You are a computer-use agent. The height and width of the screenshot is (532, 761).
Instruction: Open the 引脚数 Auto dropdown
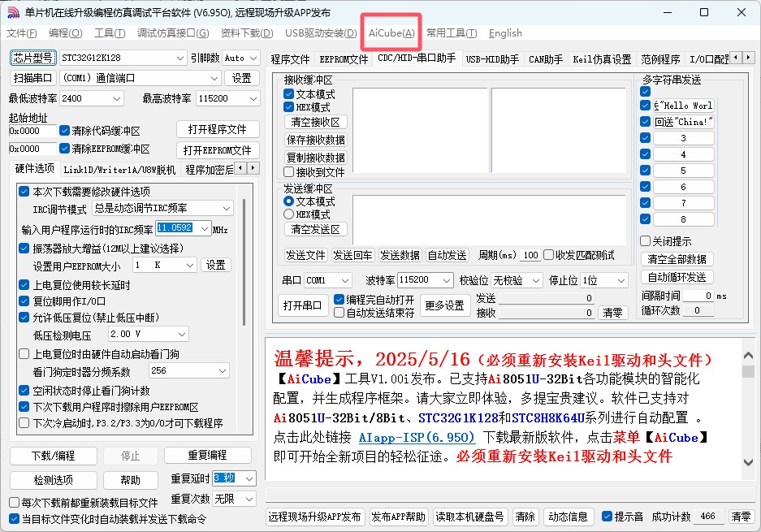click(x=240, y=58)
